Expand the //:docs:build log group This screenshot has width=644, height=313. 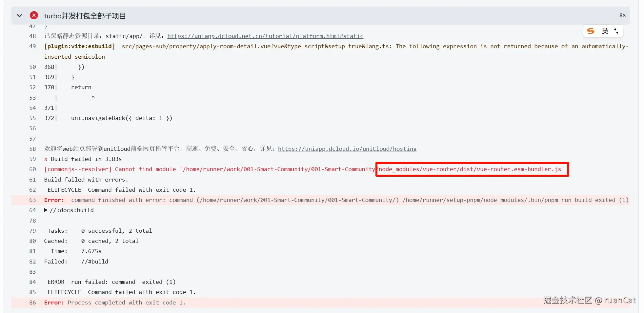69,210
